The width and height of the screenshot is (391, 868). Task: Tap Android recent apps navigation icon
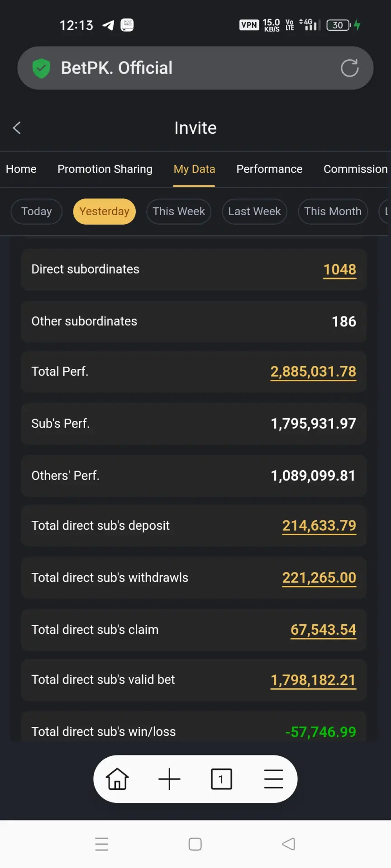(x=102, y=844)
